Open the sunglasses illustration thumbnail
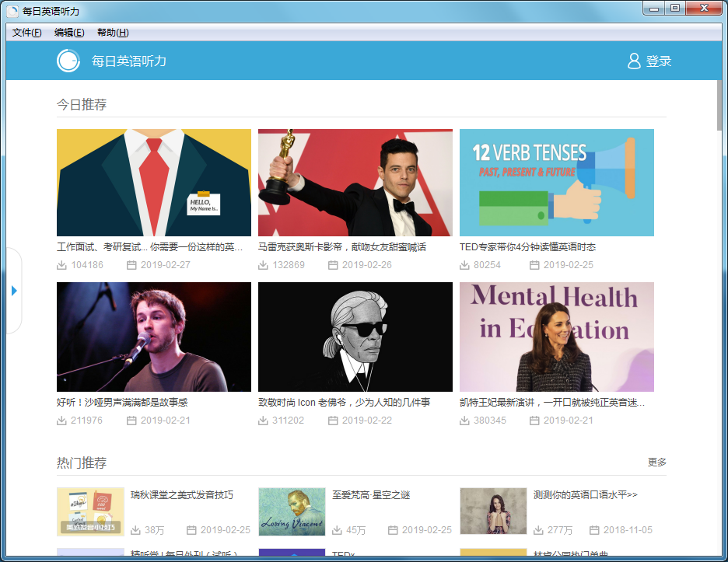 [355, 337]
